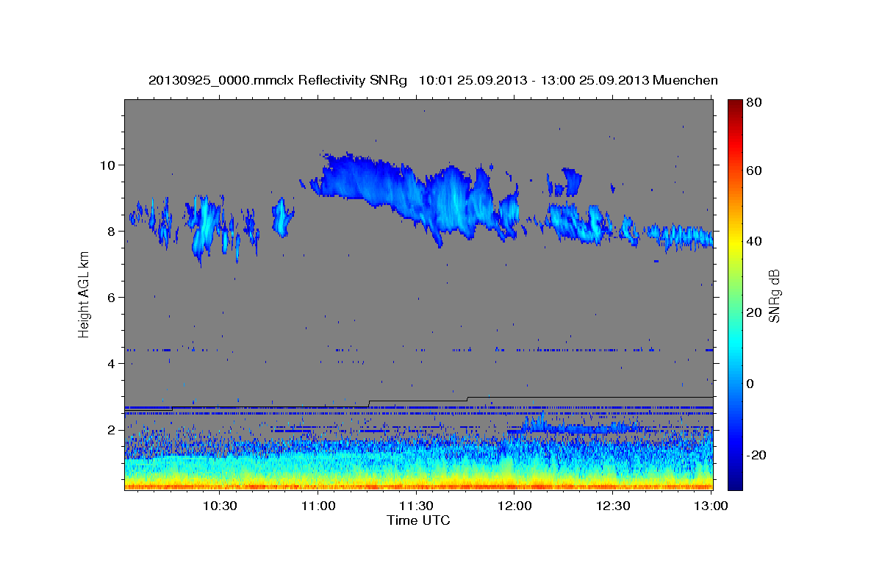The height and width of the screenshot is (588, 882).
Task: Select the 12:00 time tick label
Action: [x=515, y=506]
